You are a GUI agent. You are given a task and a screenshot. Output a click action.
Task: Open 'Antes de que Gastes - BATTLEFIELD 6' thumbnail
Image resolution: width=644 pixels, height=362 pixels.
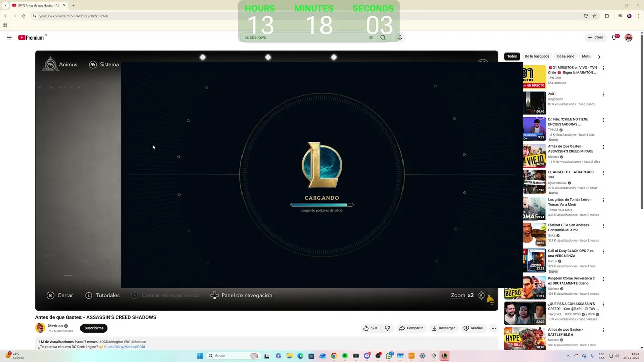[525, 339]
